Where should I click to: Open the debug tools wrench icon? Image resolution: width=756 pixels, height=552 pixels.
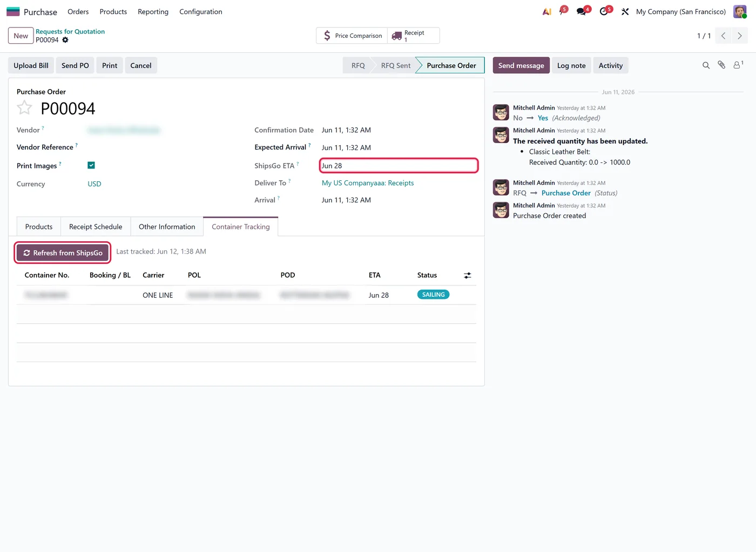(x=625, y=11)
